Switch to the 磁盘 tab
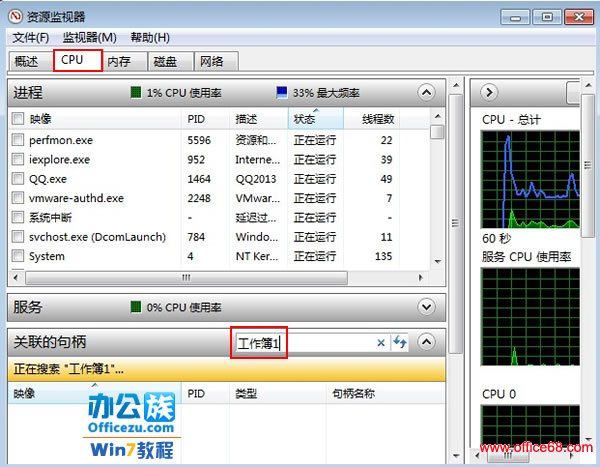 click(171, 61)
